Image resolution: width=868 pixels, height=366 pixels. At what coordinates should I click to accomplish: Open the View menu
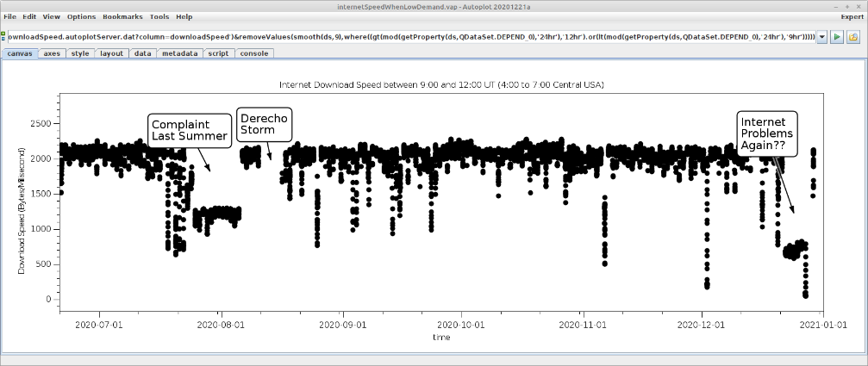pos(52,16)
